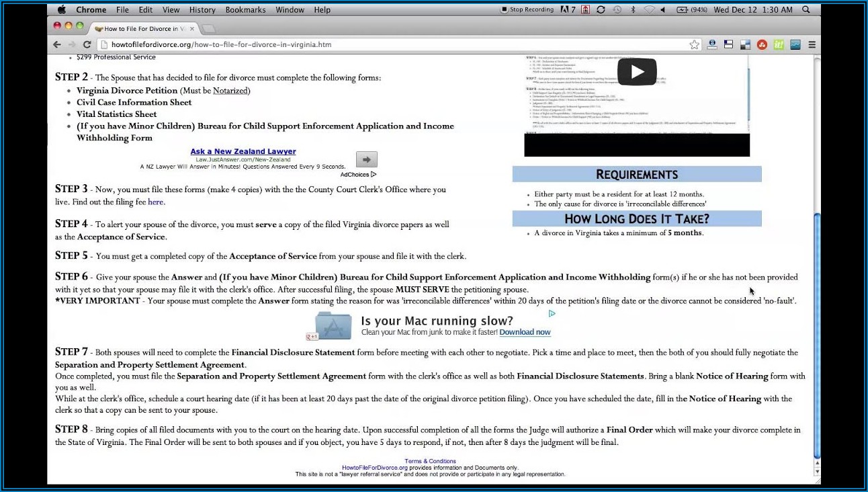Click the Spotlight search magnifier icon
The image size is (868, 492).
[806, 9]
